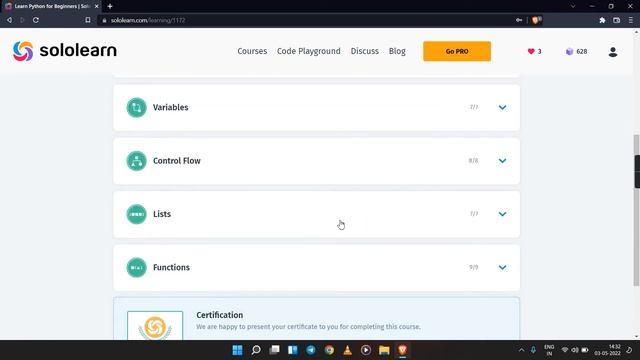Expand the Lists module chevron

[x=502, y=214]
